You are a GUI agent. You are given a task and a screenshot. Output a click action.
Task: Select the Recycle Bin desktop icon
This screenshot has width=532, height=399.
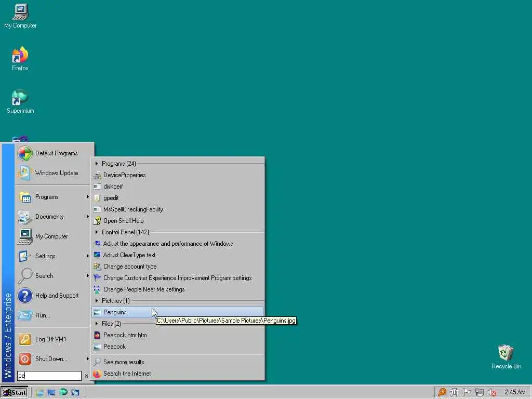coord(506,356)
